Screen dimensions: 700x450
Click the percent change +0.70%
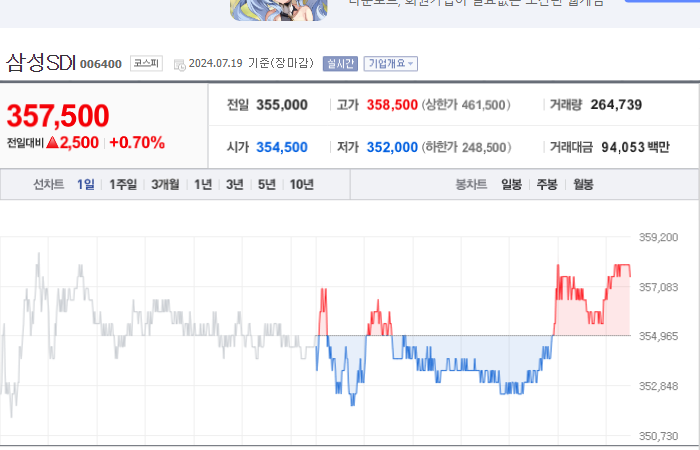click(x=137, y=143)
